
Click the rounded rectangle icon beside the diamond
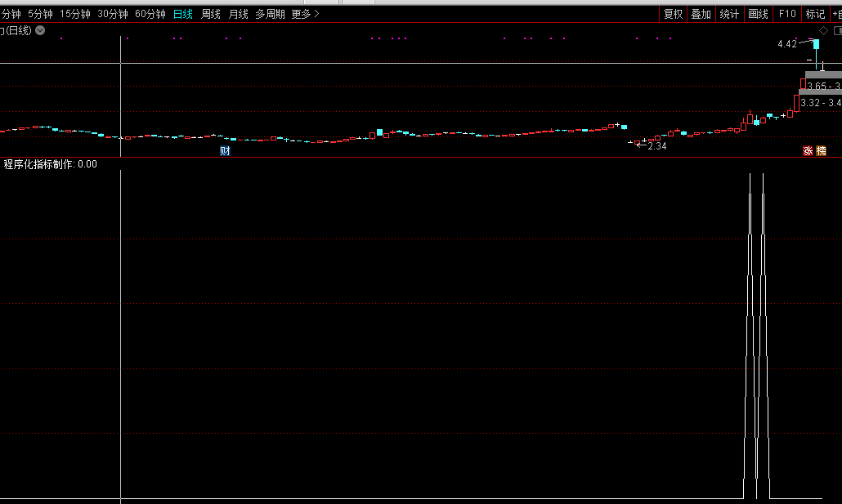coord(837,31)
